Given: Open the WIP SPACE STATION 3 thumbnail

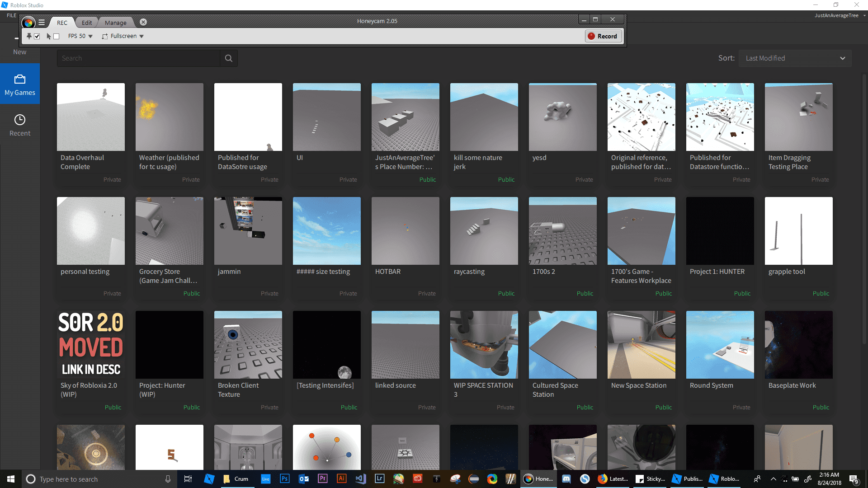Looking at the screenshot, I should (x=484, y=345).
